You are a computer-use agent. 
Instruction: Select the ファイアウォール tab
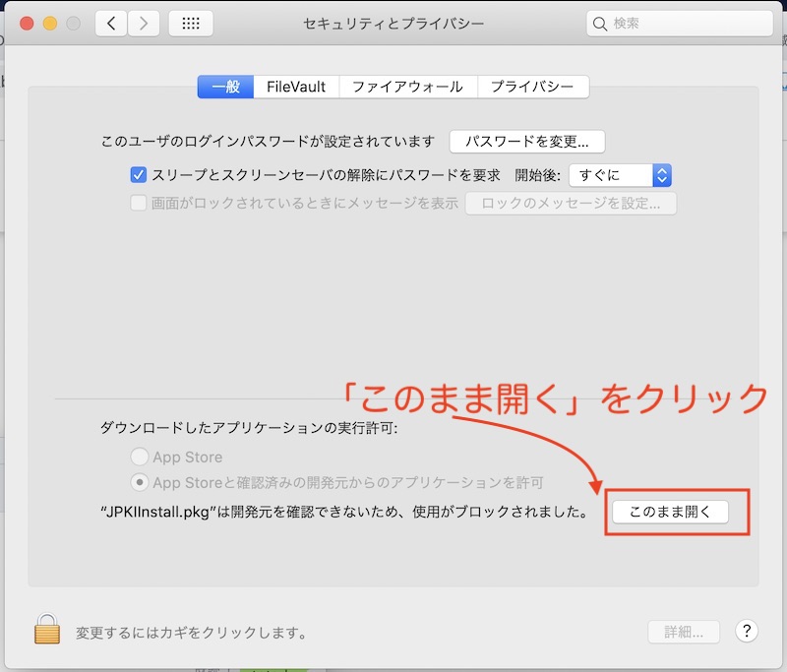click(x=408, y=87)
